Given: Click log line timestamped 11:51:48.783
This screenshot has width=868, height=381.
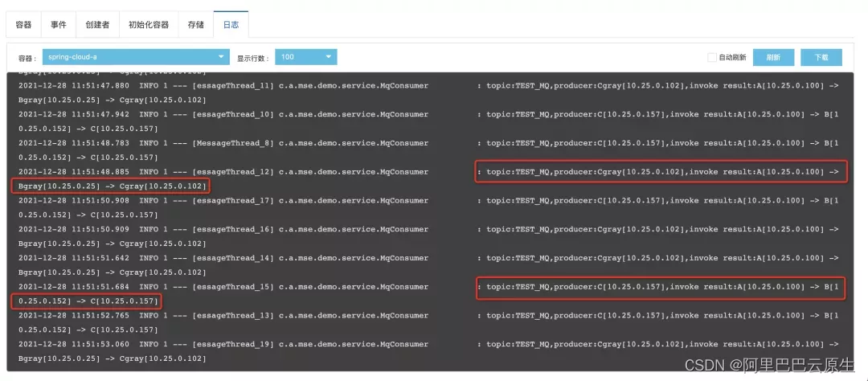Looking at the screenshot, I should coord(428,150).
